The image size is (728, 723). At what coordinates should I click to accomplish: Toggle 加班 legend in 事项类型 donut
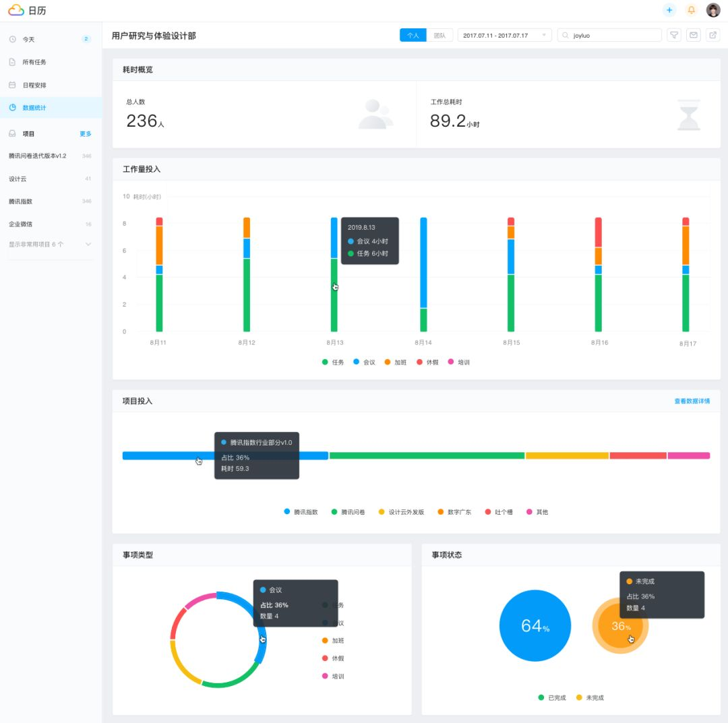(333, 640)
